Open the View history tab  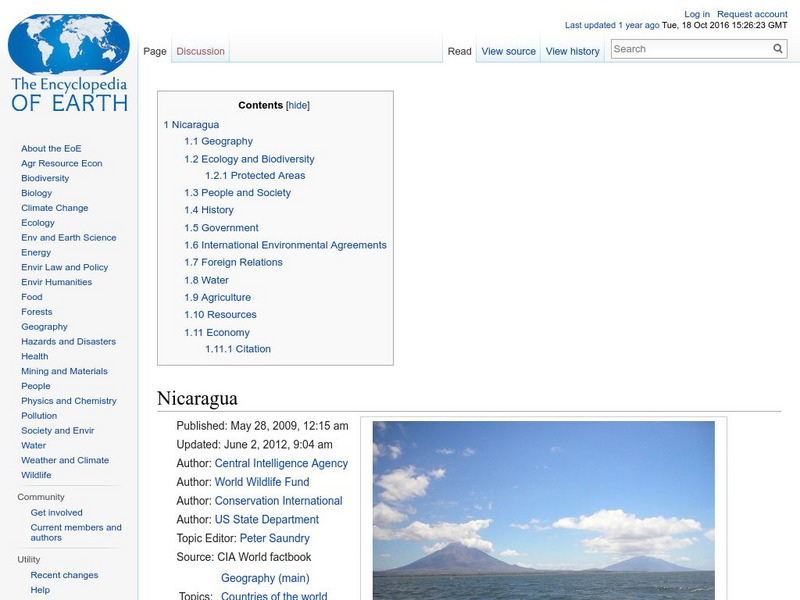pyautogui.click(x=572, y=50)
